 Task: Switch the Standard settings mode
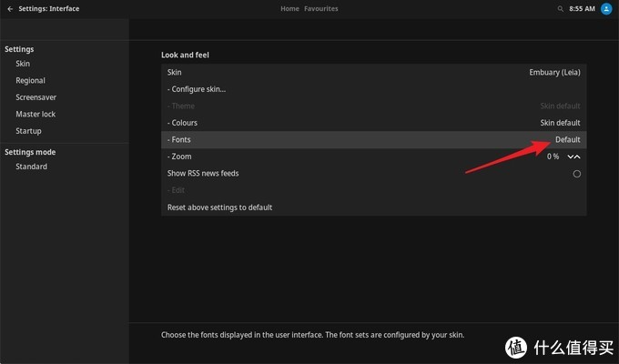click(x=31, y=167)
